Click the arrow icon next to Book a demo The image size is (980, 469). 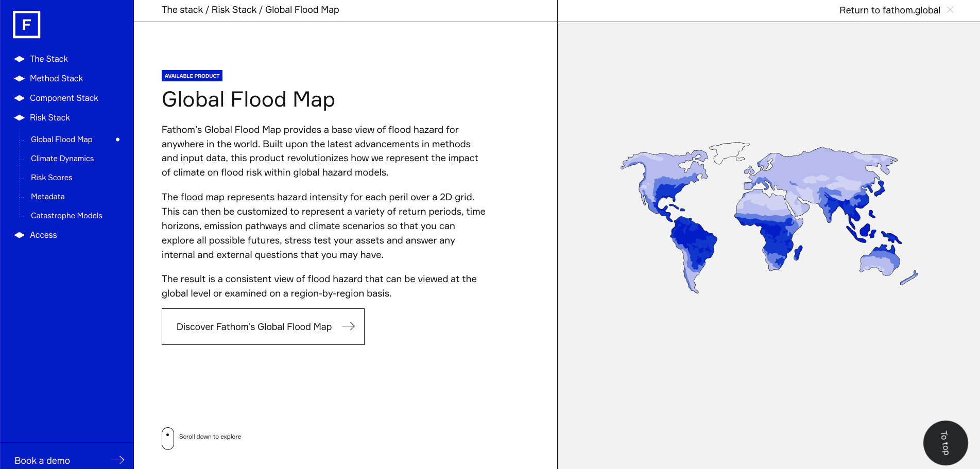pos(118,460)
